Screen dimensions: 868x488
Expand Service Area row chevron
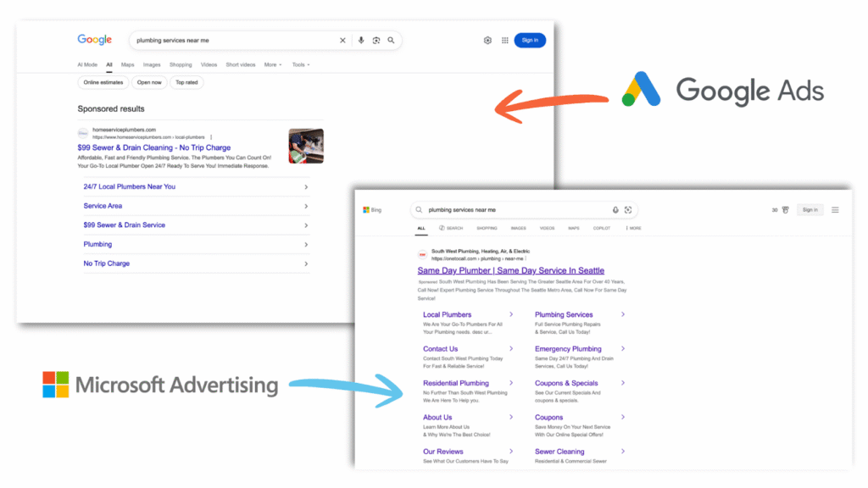point(306,207)
